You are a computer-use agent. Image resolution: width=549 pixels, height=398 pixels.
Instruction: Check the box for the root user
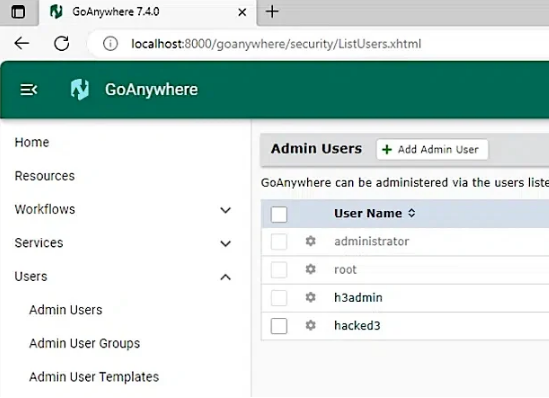279,270
